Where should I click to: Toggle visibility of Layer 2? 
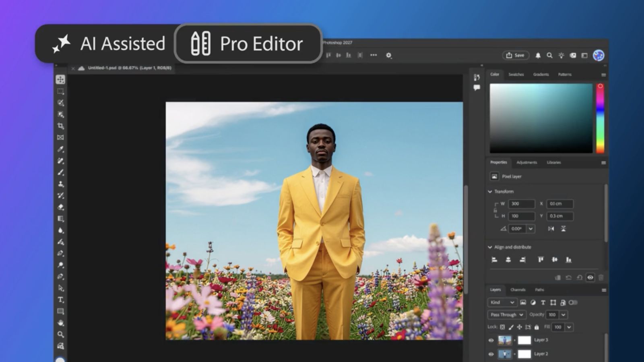click(x=491, y=354)
